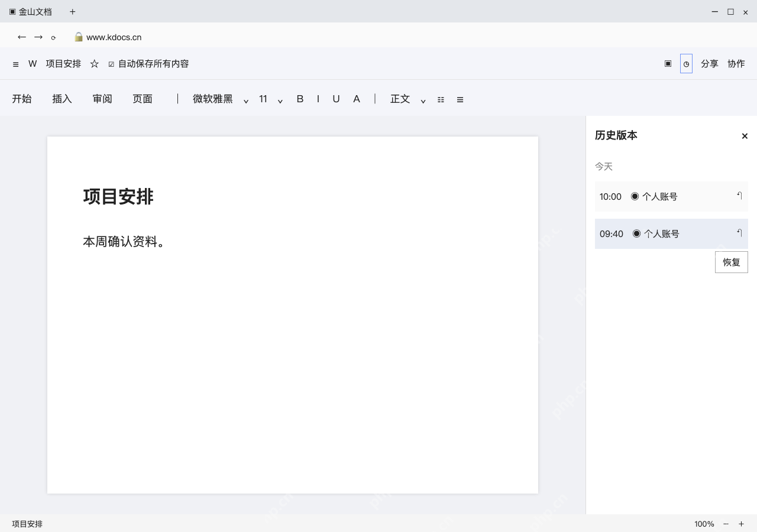This screenshot has width=757, height=532.
Task: Click the list formatting icon after 正文
Action: tap(441, 100)
